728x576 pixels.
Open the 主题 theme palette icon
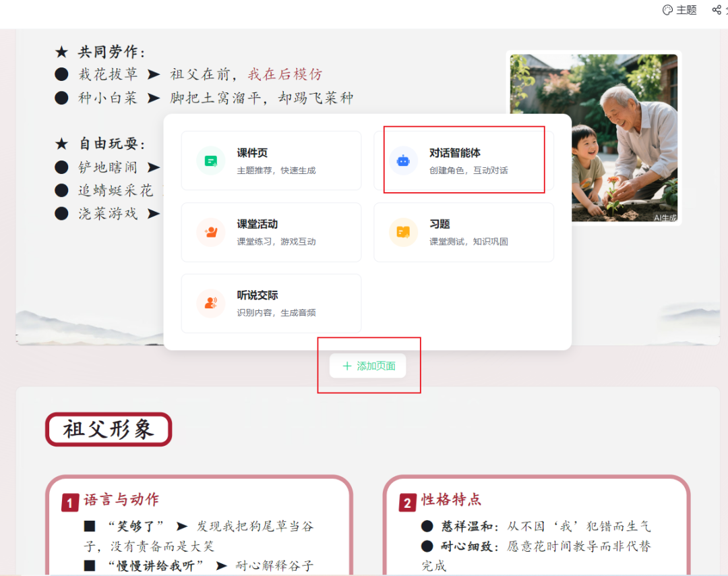[x=667, y=9]
